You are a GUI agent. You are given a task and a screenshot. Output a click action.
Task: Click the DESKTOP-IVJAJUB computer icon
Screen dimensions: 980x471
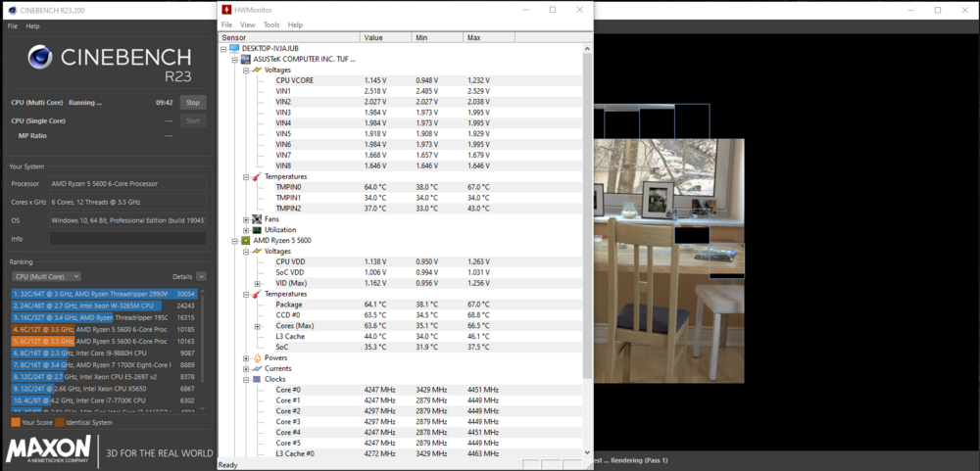[233, 48]
